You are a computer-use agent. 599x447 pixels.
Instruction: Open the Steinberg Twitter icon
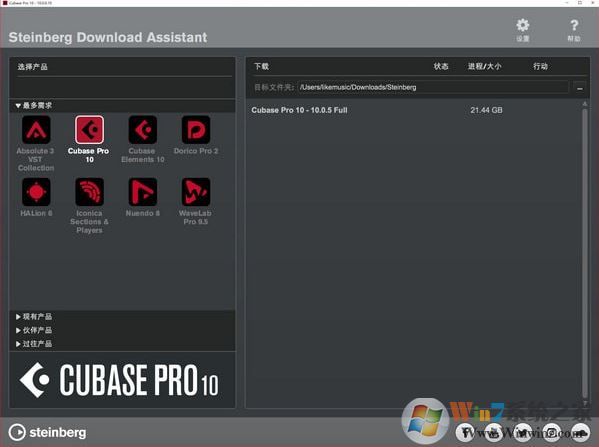523,433
